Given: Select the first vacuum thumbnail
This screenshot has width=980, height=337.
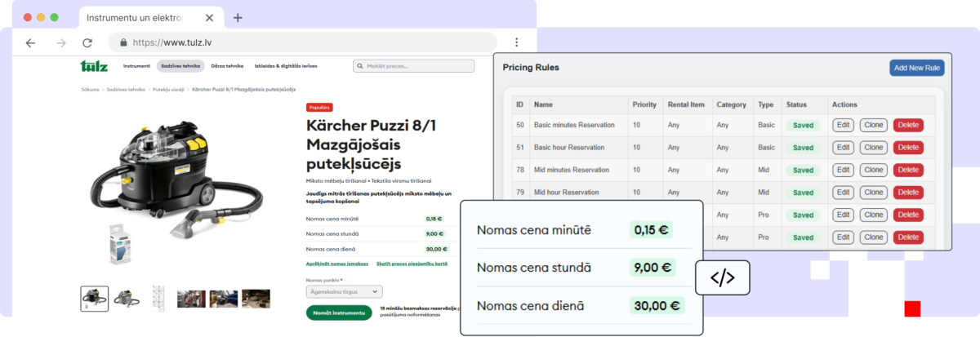Looking at the screenshot, I should 95,299.
